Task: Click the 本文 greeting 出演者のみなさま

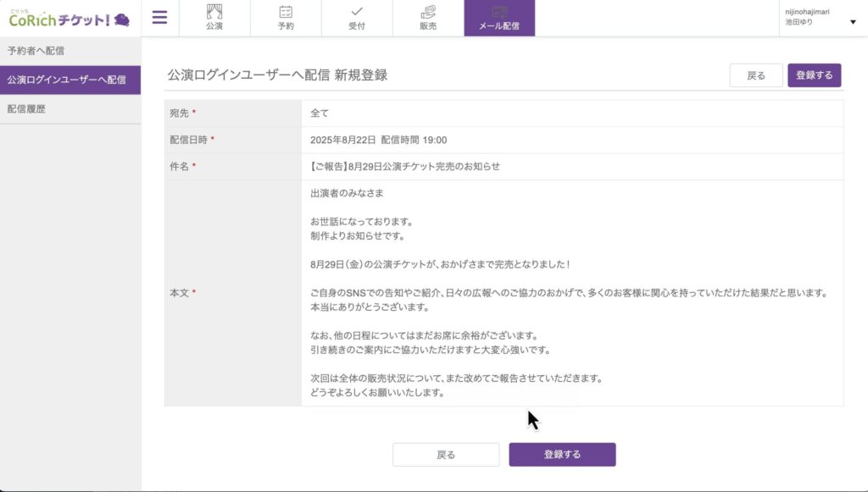Action: click(x=347, y=193)
